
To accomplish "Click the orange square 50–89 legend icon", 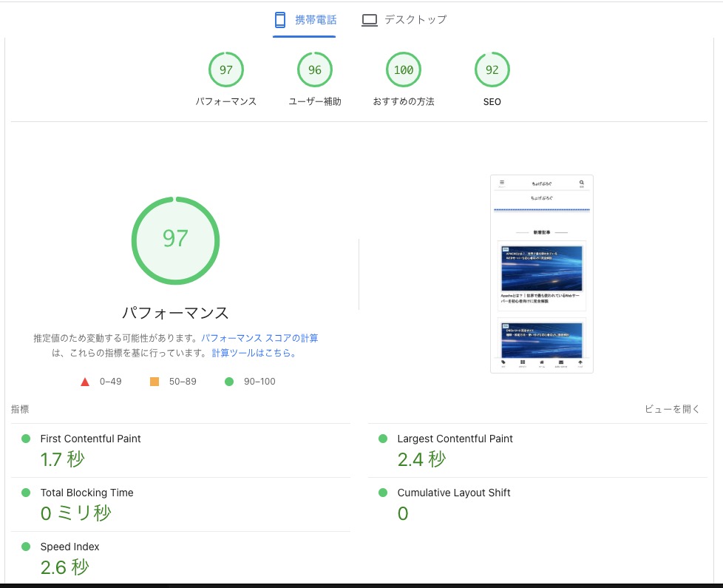I will pyautogui.click(x=155, y=382).
